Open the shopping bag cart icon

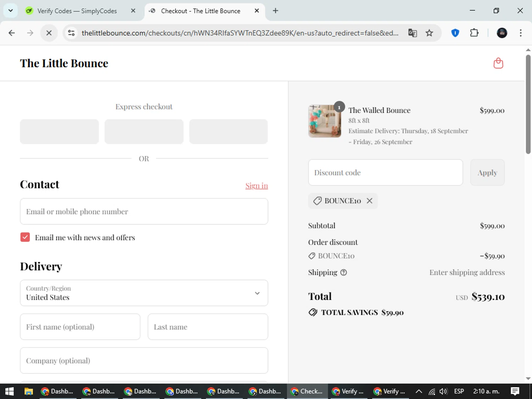tap(498, 63)
